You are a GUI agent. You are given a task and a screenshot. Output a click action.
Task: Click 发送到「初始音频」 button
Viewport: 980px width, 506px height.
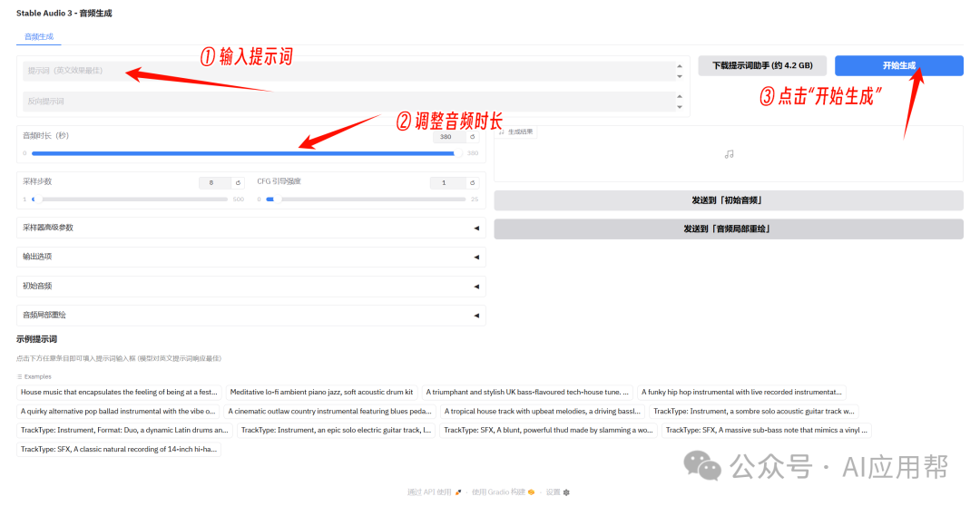coord(728,200)
